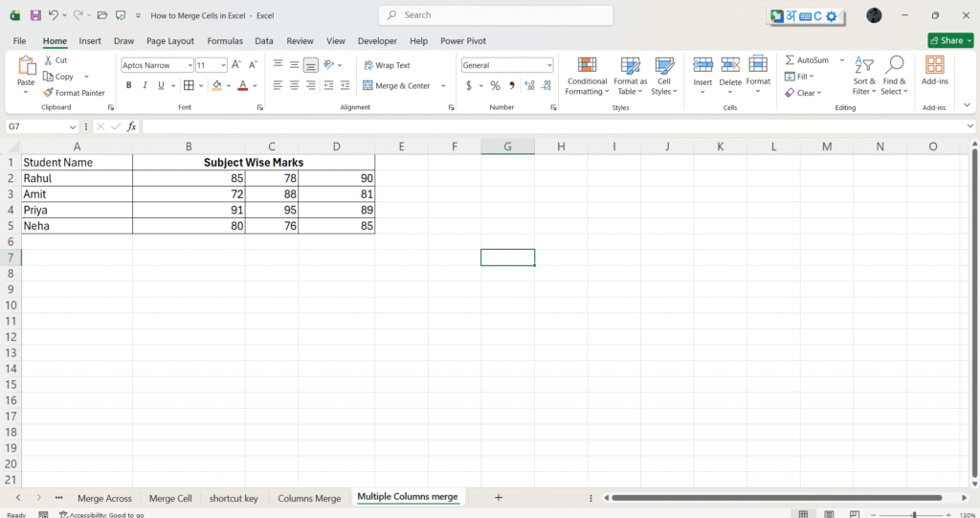Screen dimensions: 980x518
Task: Open the shortcut key sheet tab
Action: point(234,499)
